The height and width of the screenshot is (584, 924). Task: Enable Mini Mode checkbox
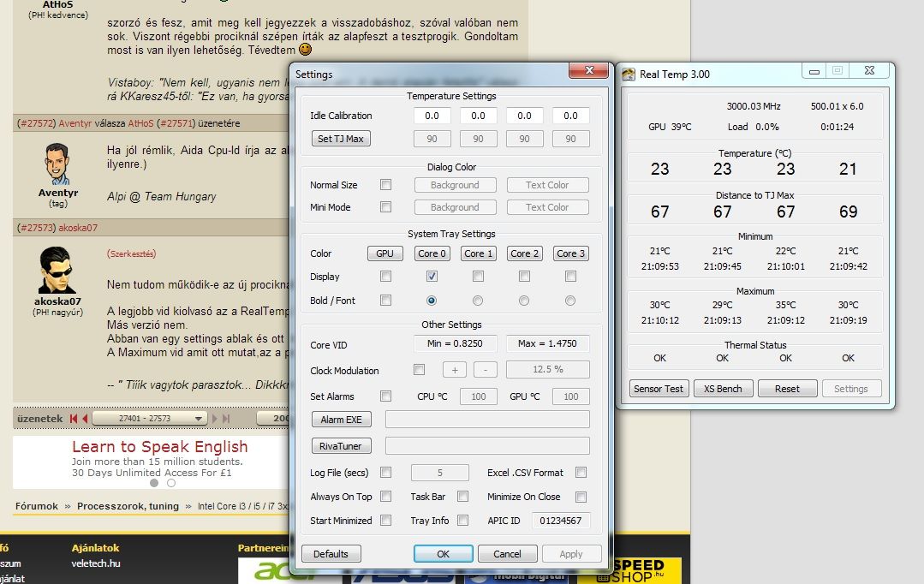click(x=385, y=207)
